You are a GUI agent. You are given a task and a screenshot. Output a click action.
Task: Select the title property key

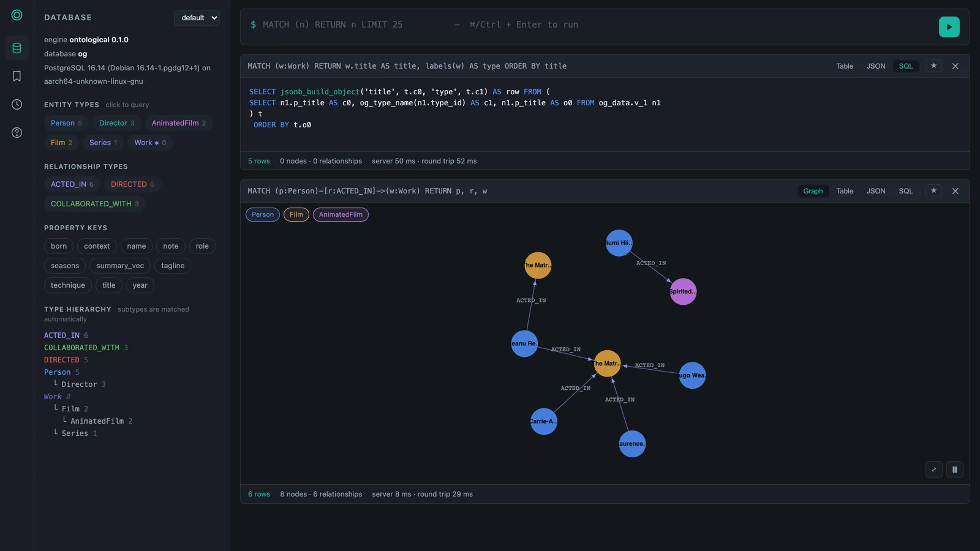pyautogui.click(x=109, y=285)
